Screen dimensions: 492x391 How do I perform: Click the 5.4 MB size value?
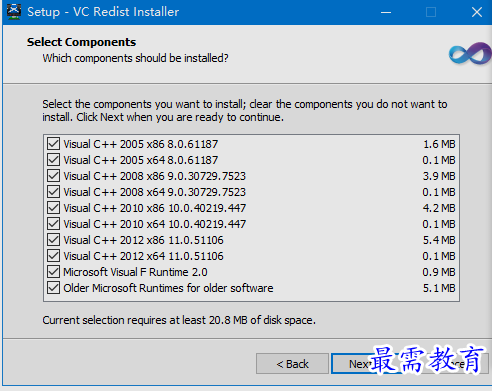(439, 240)
